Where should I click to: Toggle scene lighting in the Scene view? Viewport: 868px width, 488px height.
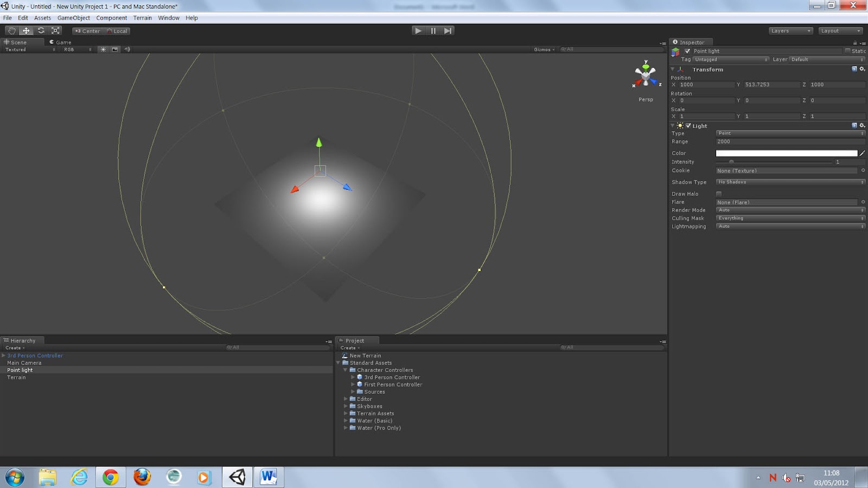(102, 49)
